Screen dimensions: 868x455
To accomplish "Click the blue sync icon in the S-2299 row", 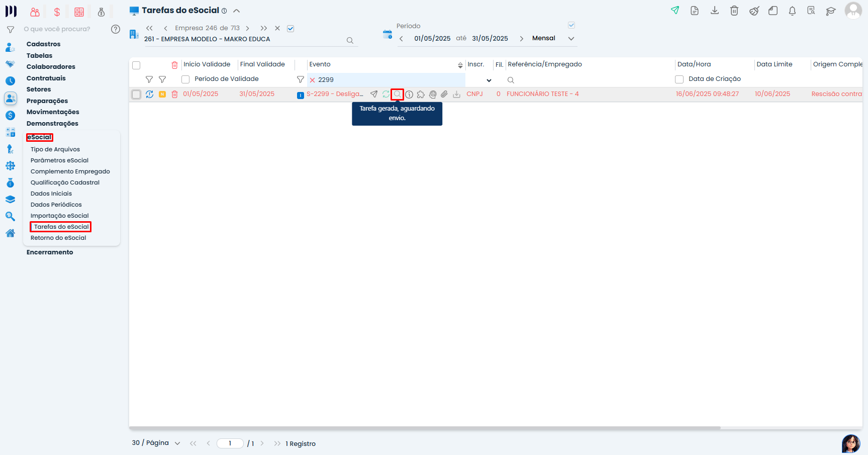I will click(149, 94).
